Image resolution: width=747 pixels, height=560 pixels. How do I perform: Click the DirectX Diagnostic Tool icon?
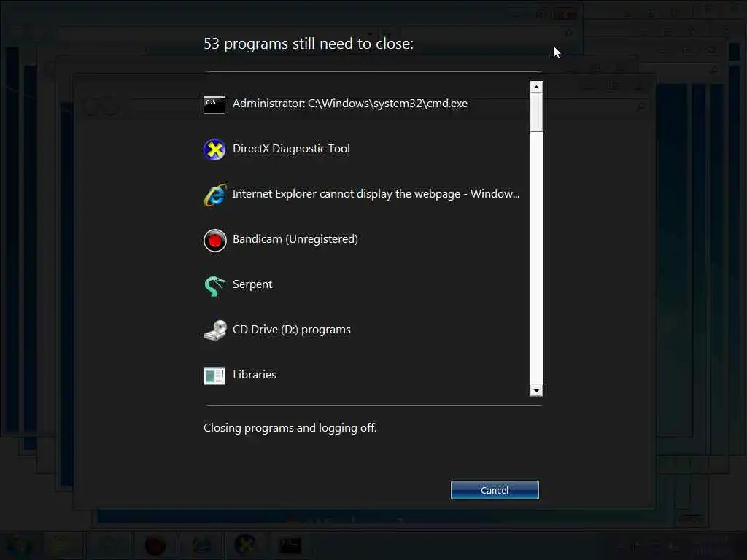(214, 149)
